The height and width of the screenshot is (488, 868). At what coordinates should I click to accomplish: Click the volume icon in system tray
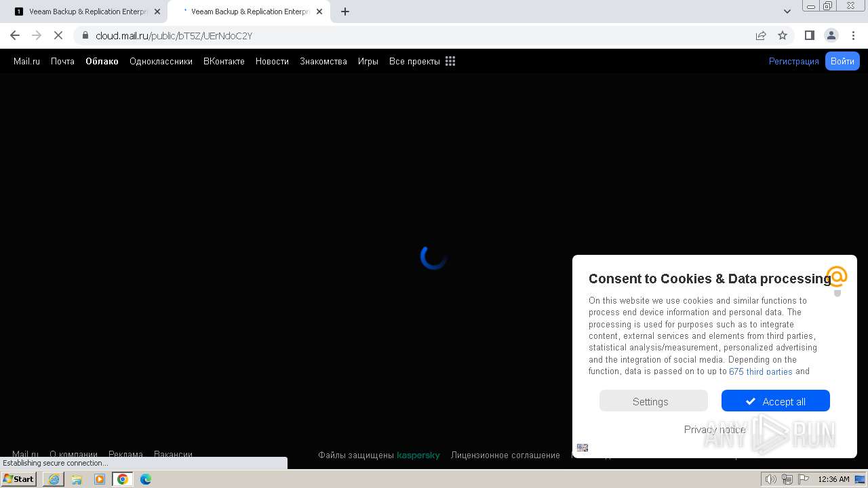coord(770,479)
